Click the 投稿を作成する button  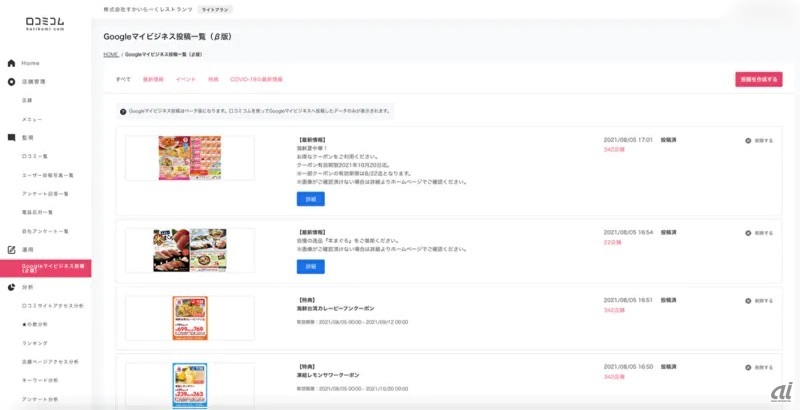(759, 80)
